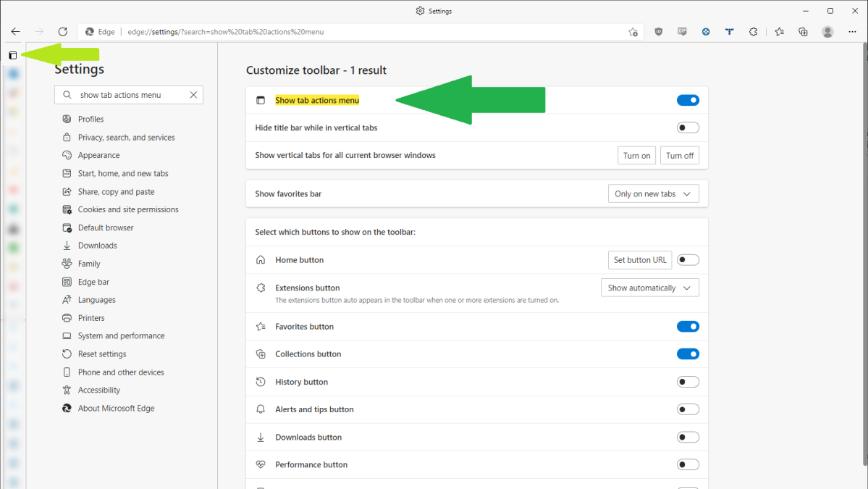Open the Show favorites bar dropdown
Image resolution: width=868 pixels, height=489 pixels.
pos(652,193)
